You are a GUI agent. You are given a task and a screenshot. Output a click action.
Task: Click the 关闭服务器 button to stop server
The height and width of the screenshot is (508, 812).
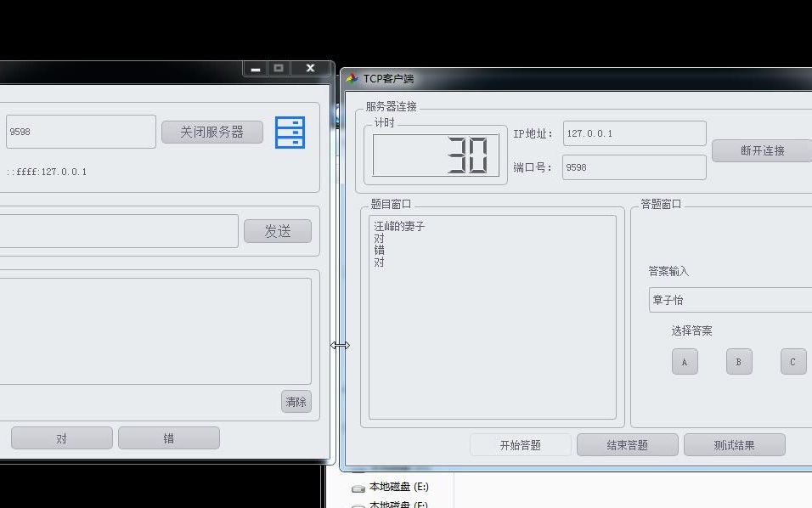(x=211, y=132)
